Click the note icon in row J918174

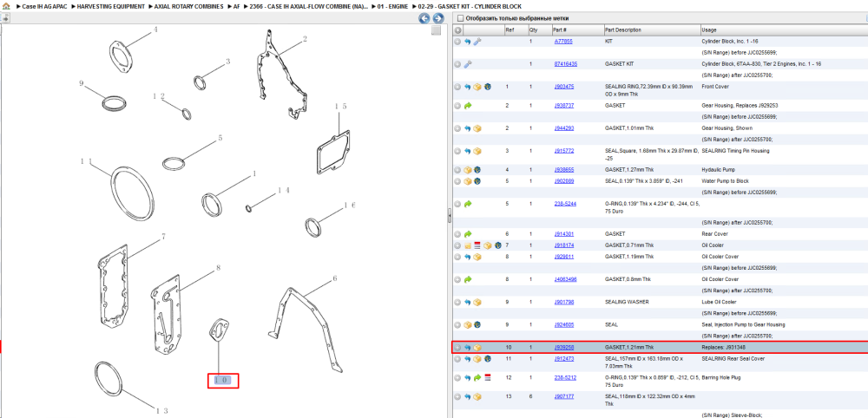click(x=468, y=245)
